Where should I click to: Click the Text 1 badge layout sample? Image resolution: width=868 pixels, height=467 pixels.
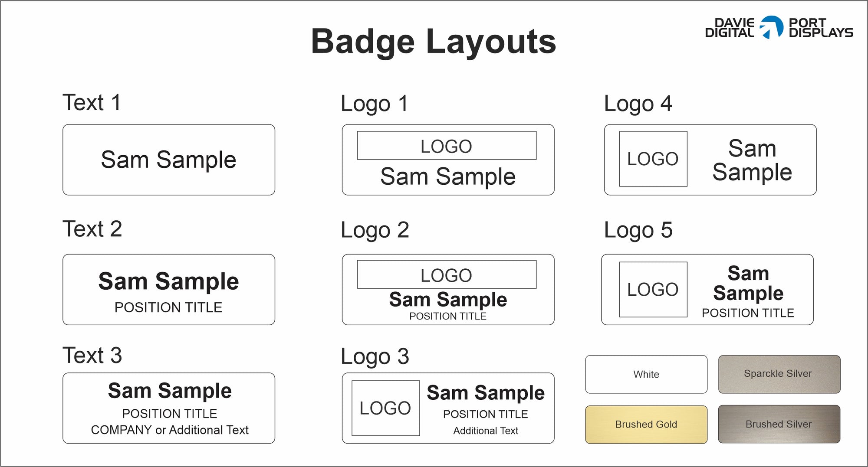169,160
